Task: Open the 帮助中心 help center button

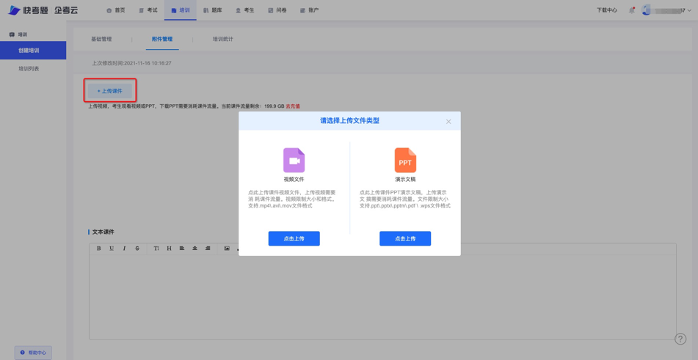Action: coord(33,352)
